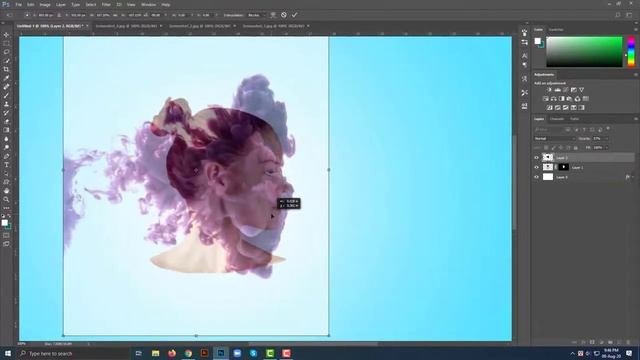Pick a hue on the rainbow slider

tap(631, 51)
